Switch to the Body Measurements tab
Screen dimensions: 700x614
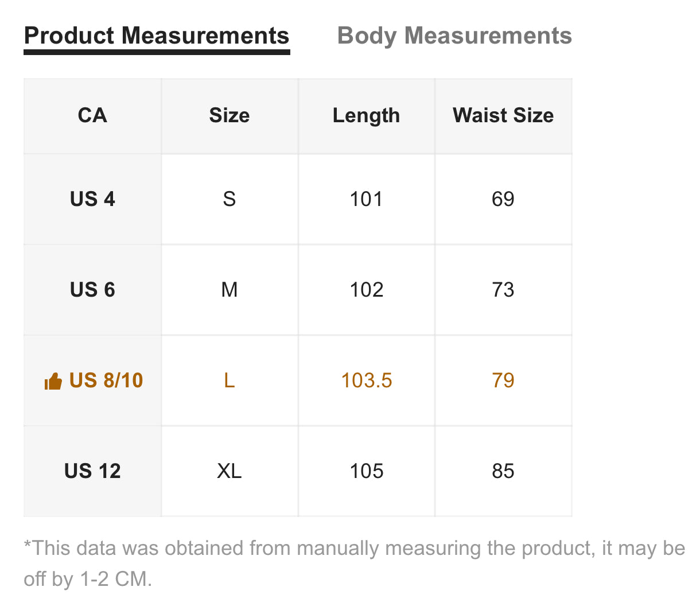(x=454, y=36)
